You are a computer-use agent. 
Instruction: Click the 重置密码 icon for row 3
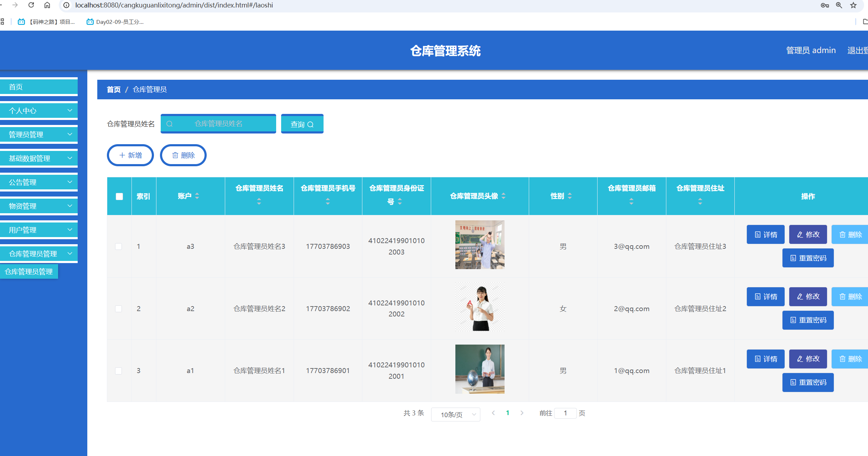coord(792,382)
